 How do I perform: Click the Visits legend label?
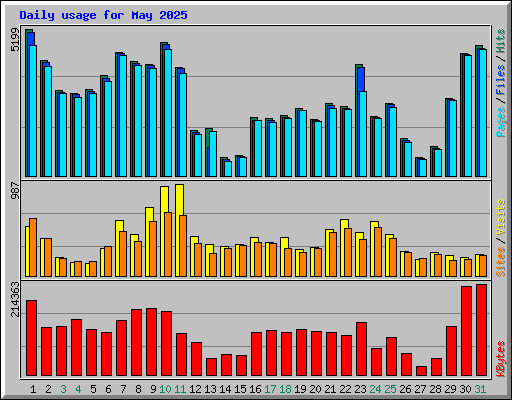[x=501, y=217]
